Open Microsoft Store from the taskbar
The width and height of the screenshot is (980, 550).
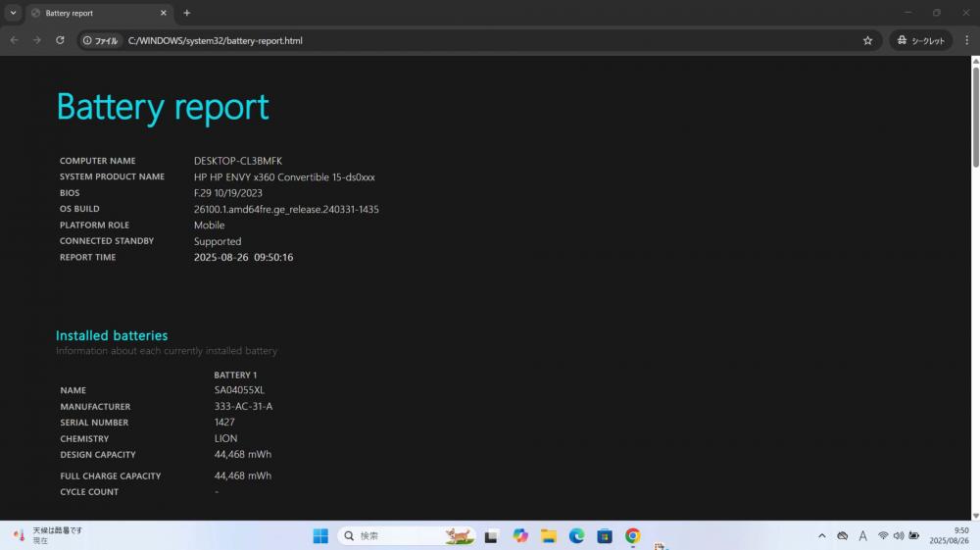click(x=605, y=535)
